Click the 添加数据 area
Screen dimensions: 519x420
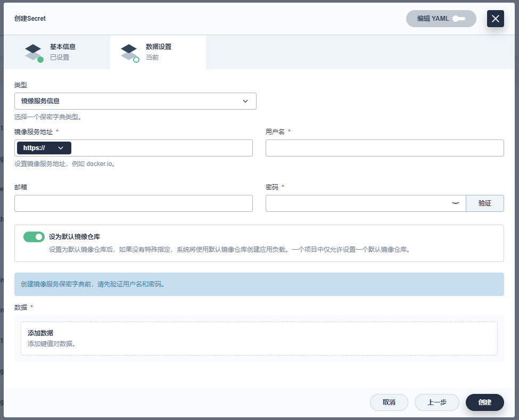tap(259, 338)
